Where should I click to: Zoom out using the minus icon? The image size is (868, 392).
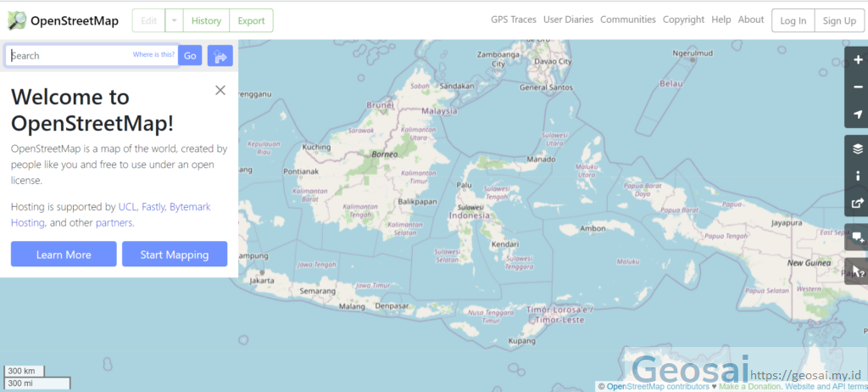858,87
